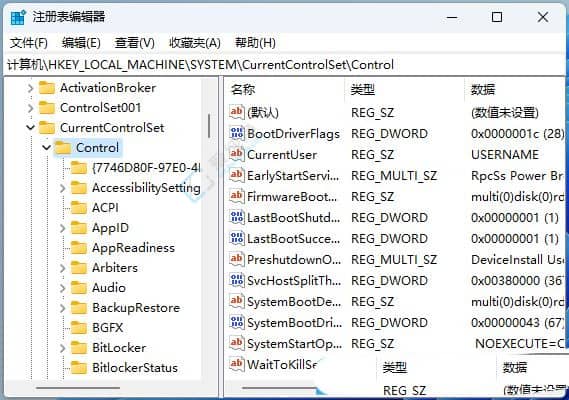Expand the ControlSet001 key
Screen dimensions: 569x400
coord(30,108)
